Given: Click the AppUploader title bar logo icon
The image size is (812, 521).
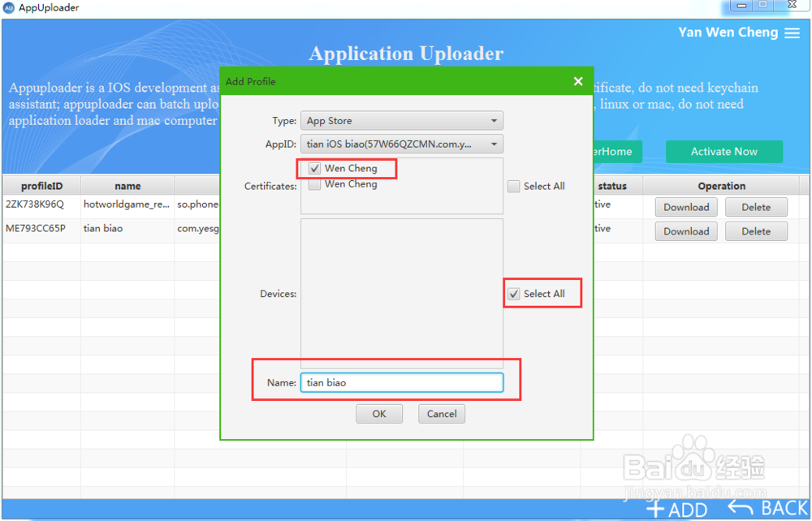Looking at the screenshot, I should (x=8, y=8).
